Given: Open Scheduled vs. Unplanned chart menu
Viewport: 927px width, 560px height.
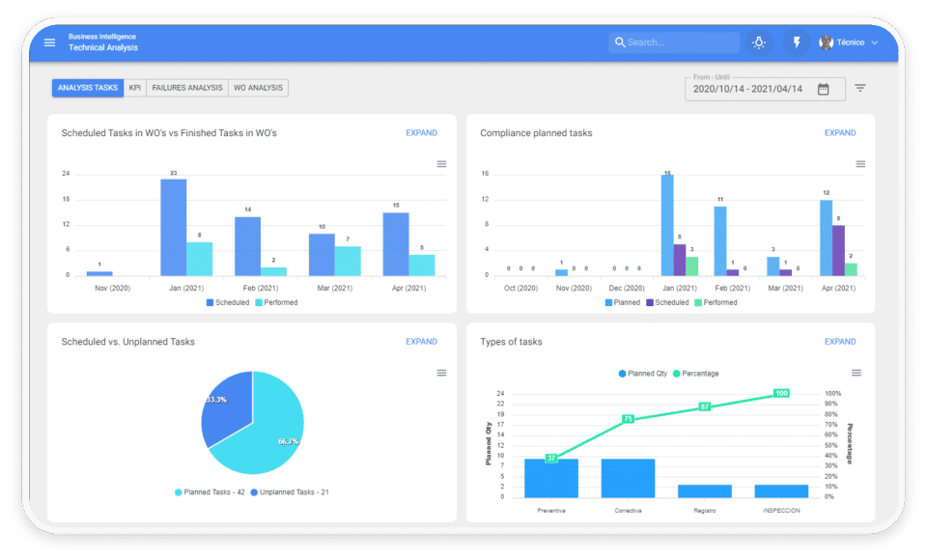Looking at the screenshot, I should tap(441, 373).
